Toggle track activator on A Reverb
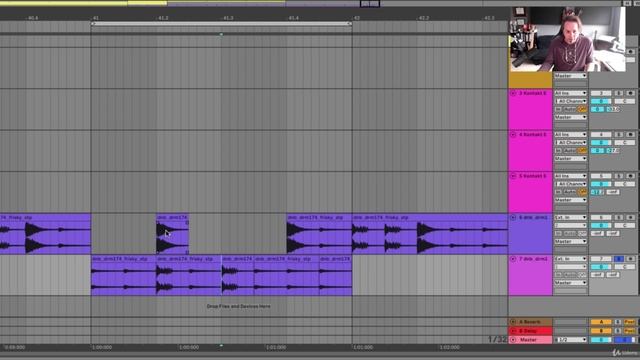This screenshot has width=640, height=360. click(601, 322)
